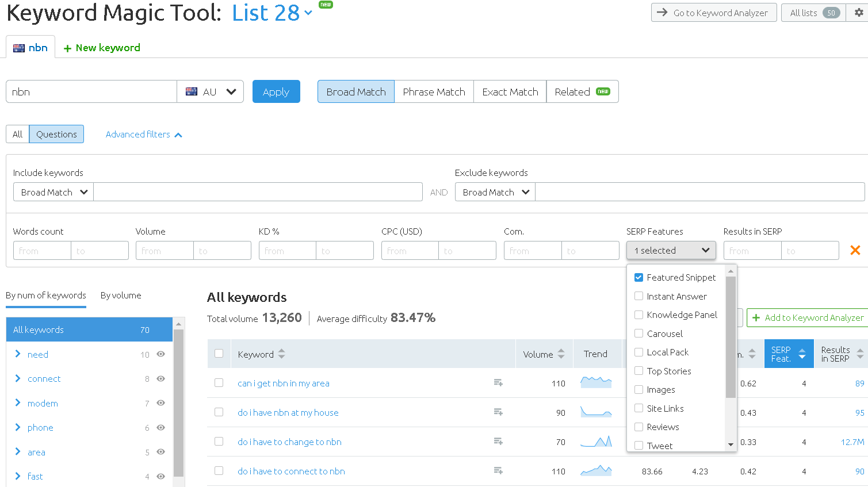Sort Keyword column arrows
The image size is (868, 487).
click(x=281, y=354)
